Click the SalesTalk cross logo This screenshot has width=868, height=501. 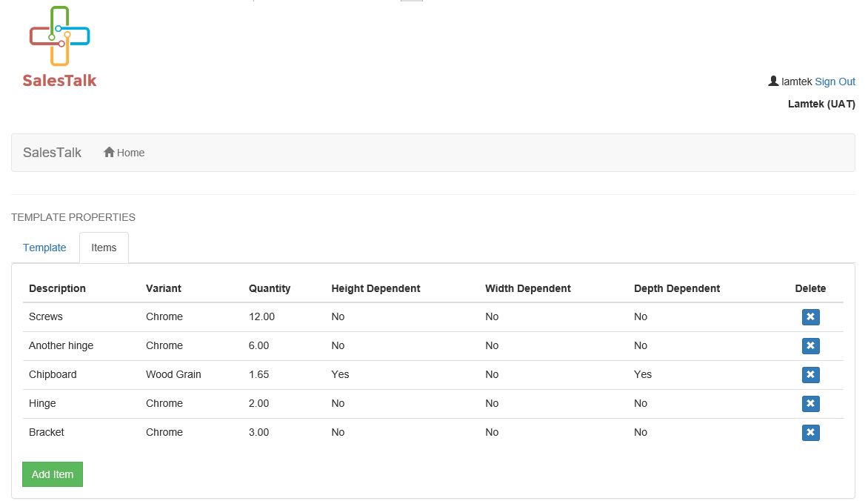tap(59, 37)
